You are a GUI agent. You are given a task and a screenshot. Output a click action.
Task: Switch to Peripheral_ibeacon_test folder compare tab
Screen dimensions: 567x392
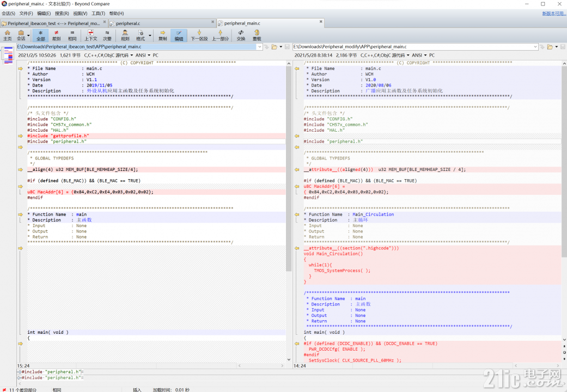click(x=53, y=23)
